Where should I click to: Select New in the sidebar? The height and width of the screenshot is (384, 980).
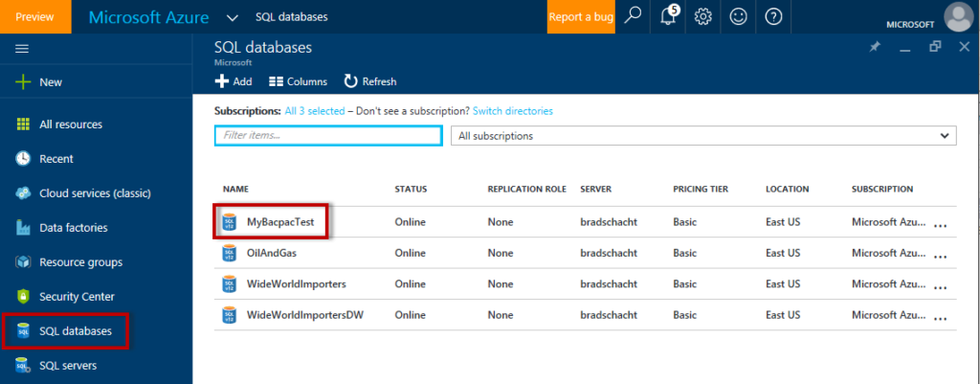51,82
